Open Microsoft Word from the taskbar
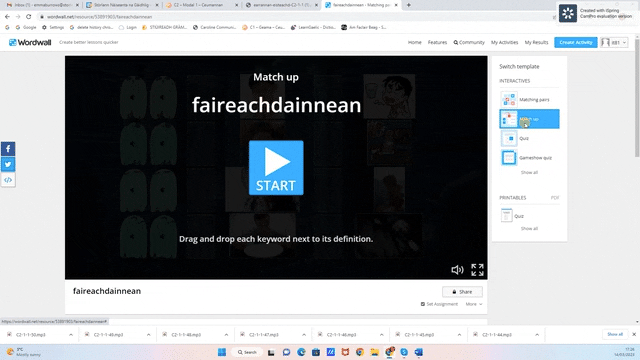The width and height of the screenshot is (640, 360). pyautogui.click(x=418, y=352)
